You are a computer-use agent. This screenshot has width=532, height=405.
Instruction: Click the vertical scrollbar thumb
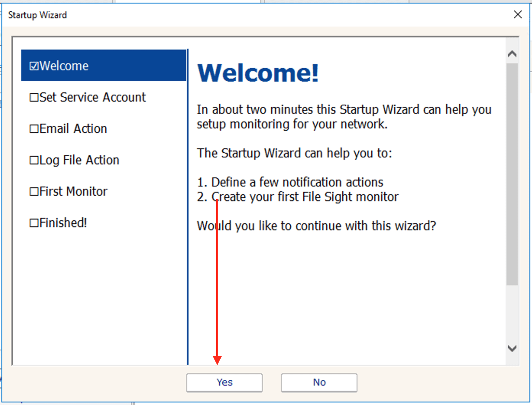pos(512,173)
